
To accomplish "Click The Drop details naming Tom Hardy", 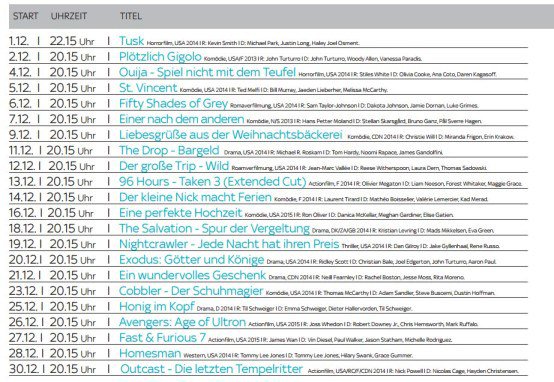I will (x=333, y=153).
